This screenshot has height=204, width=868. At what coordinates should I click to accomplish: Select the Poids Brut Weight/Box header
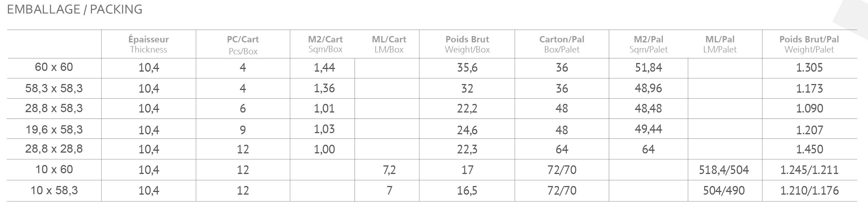[x=467, y=44]
